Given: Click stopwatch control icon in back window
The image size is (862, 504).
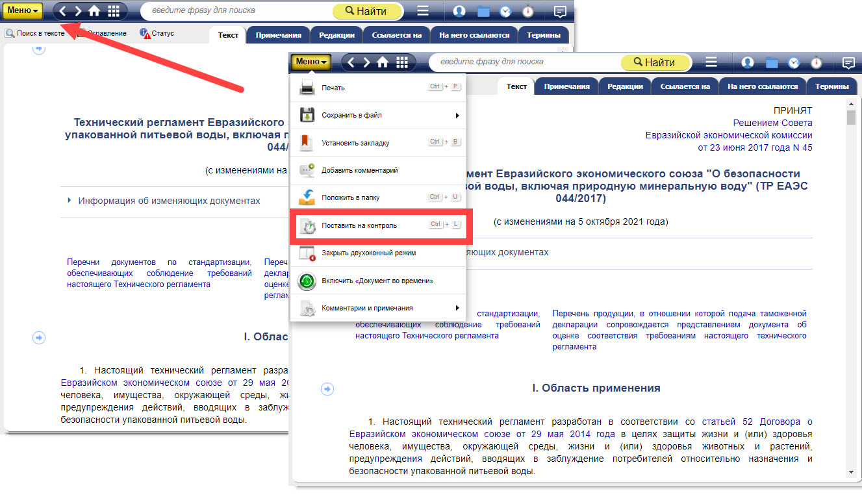Looking at the screenshot, I should click(x=528, y=10).
